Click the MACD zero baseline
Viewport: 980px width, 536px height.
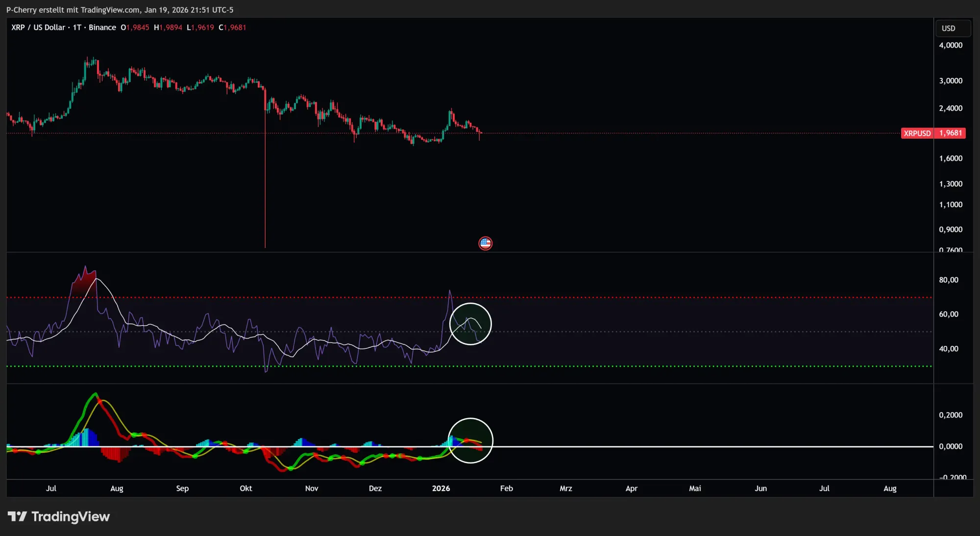[686, 446]
